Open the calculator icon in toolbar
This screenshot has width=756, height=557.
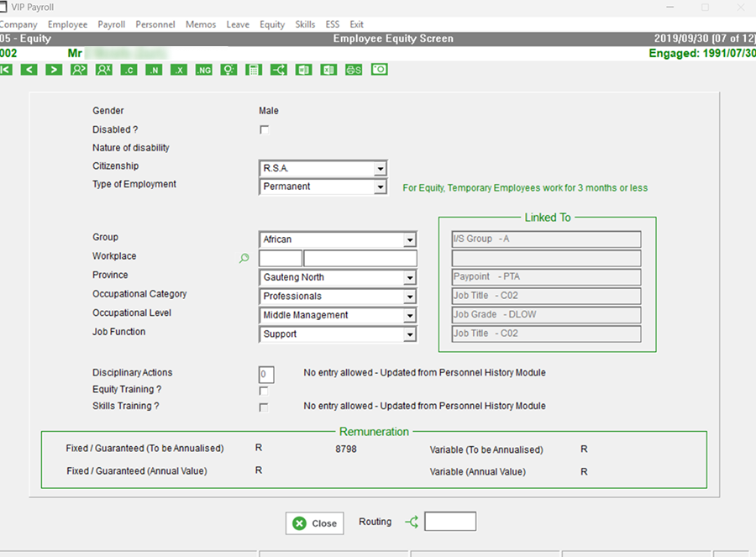pyautogui.click(x=253, y=70)
